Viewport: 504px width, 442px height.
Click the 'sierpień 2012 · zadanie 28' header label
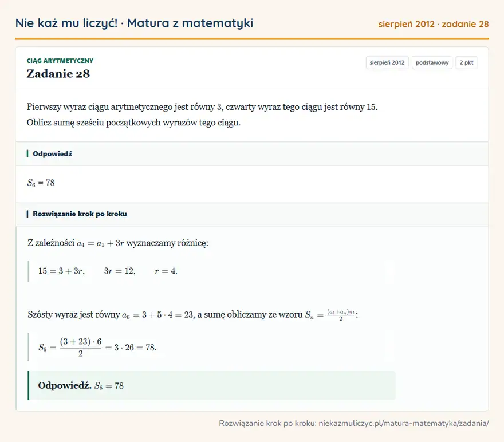[434, 24]
